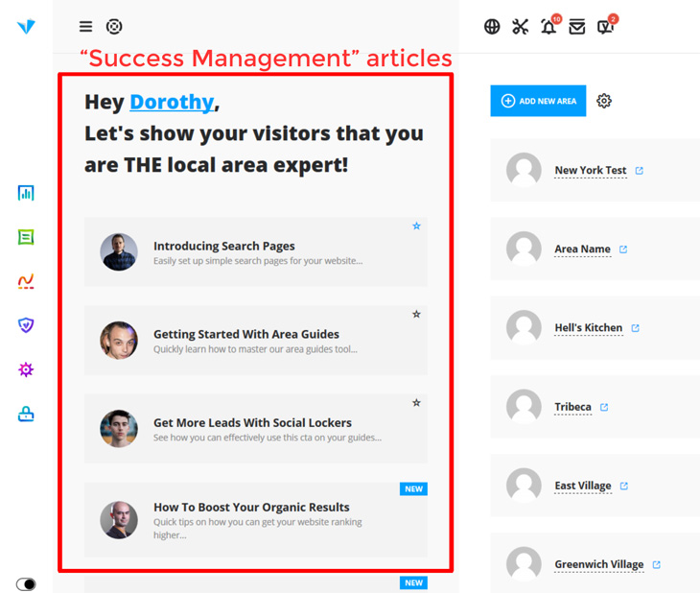
Task: Open the external link next to Tribeca
Action: pos(604,407)
